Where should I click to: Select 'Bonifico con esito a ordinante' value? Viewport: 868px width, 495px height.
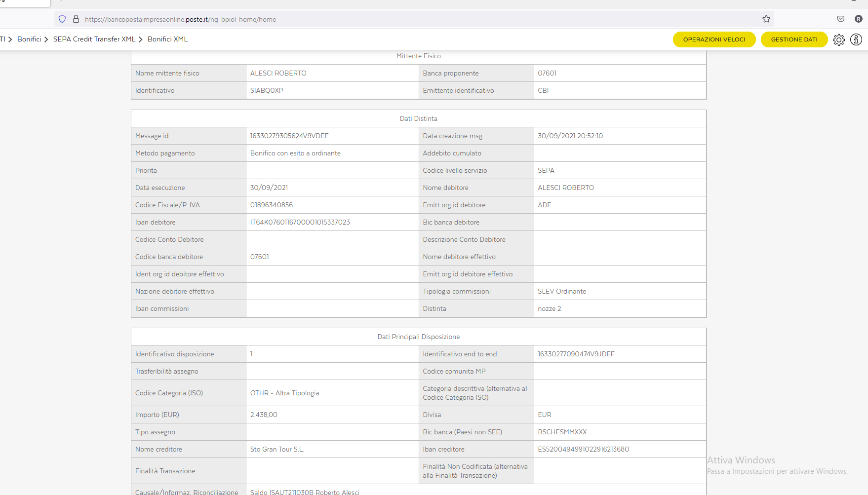(295, 153)
